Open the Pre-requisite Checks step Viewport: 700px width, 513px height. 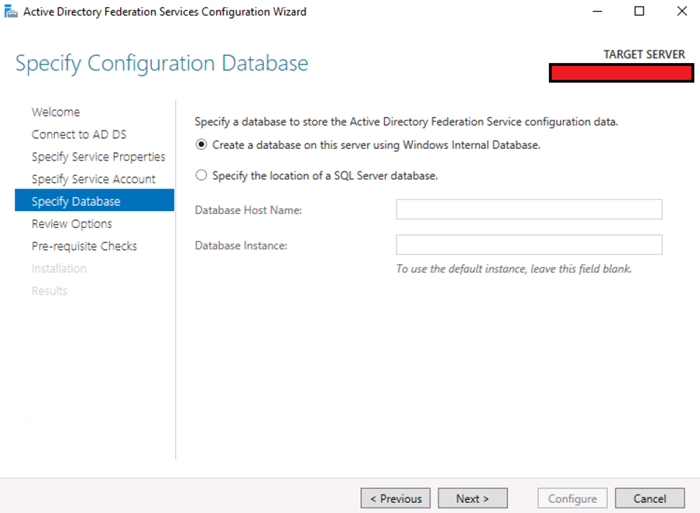point(84,246)
